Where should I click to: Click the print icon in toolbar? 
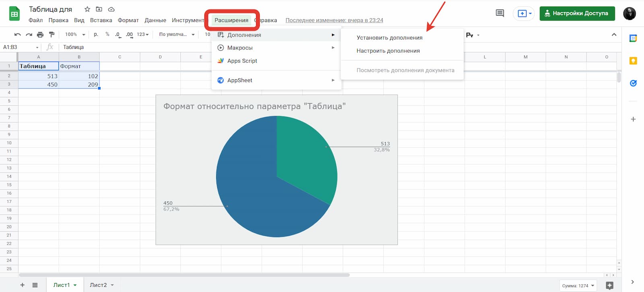coord(40,35)
